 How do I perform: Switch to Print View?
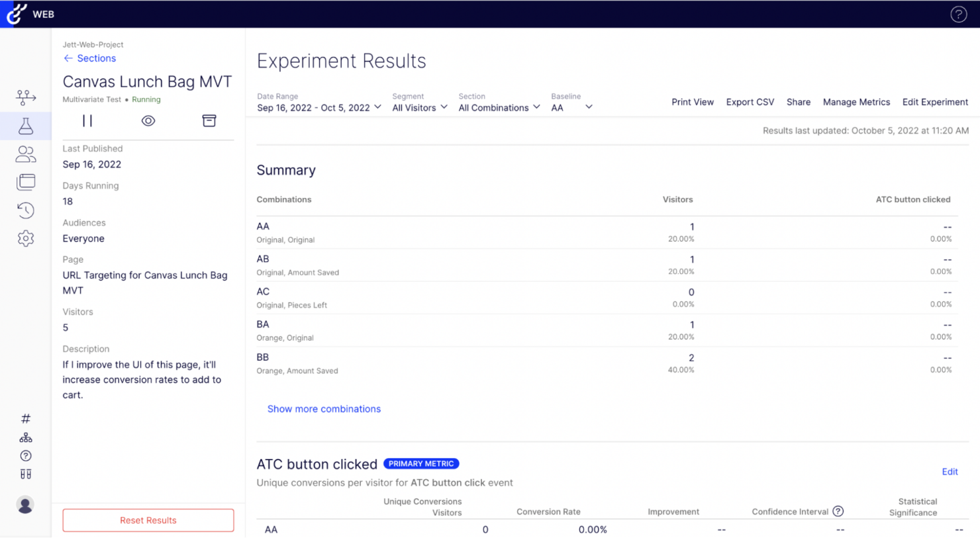tap(693, 102)
